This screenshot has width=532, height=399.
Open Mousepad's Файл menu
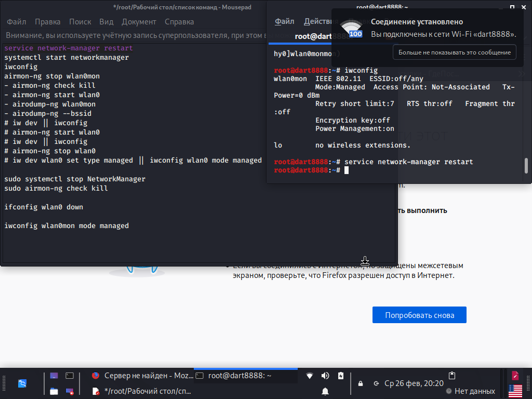pos(17,22)
